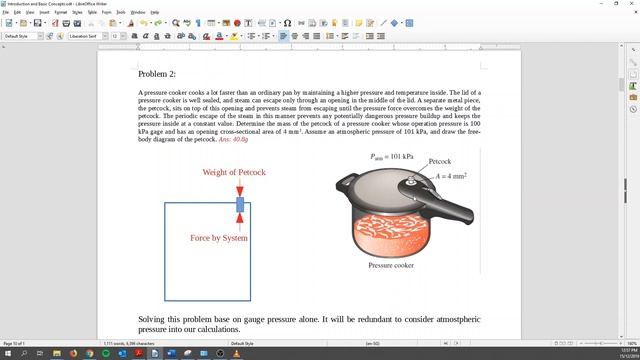Viewport: 640px width, 360px height.
Task: Run the Spelling check icon
Action: pyautogui.click(x=187, y=23)
